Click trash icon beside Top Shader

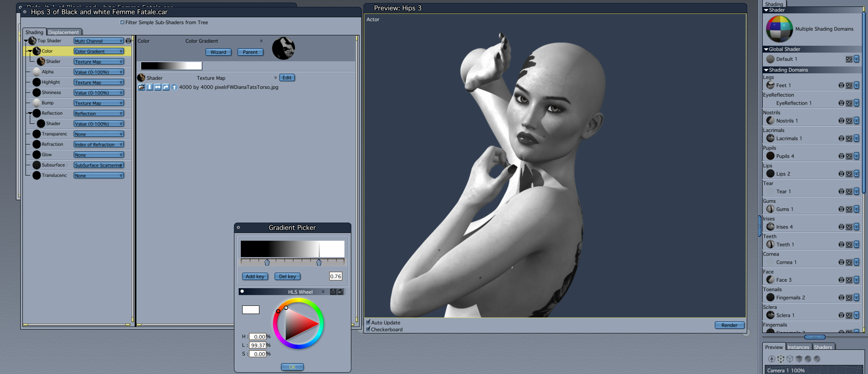(128, 41)
